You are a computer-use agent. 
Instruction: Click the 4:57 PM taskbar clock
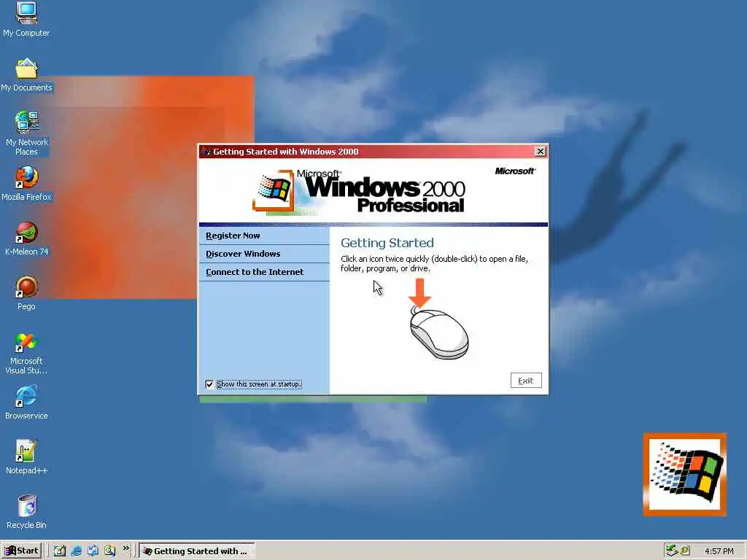[719, 551]
